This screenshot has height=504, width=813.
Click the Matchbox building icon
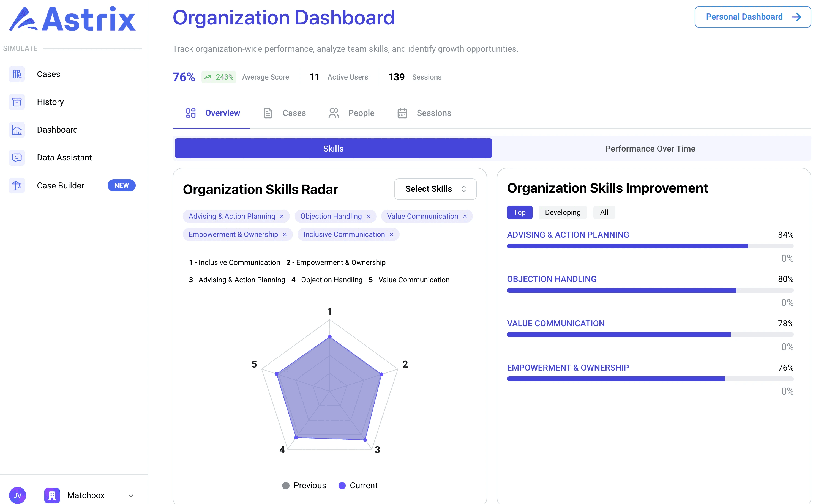(52, 495)
